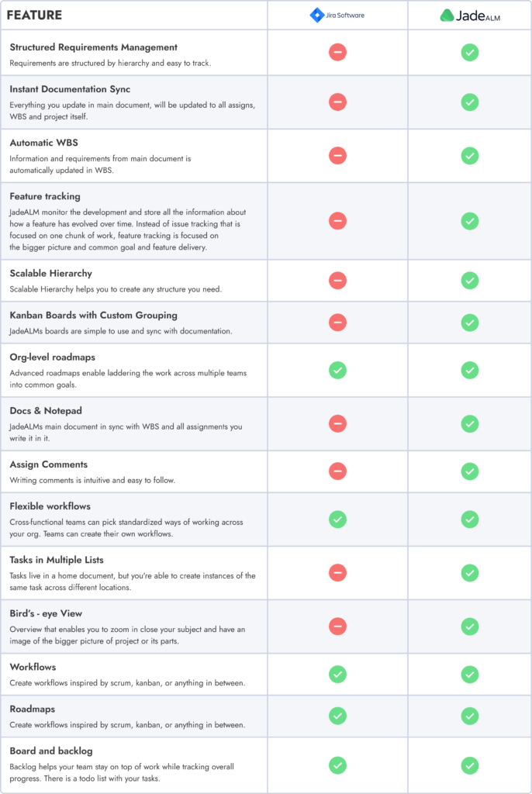
Task: Click JadeALM green check for Instant Documentation Sync
Action: click(470, 102)
